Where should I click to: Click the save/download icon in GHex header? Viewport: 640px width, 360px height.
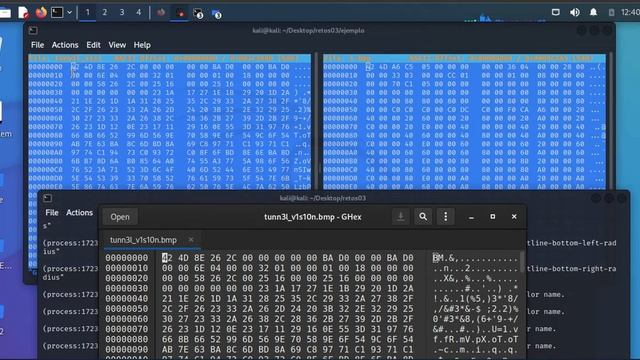pyautogui.click(x=400, y=217)
